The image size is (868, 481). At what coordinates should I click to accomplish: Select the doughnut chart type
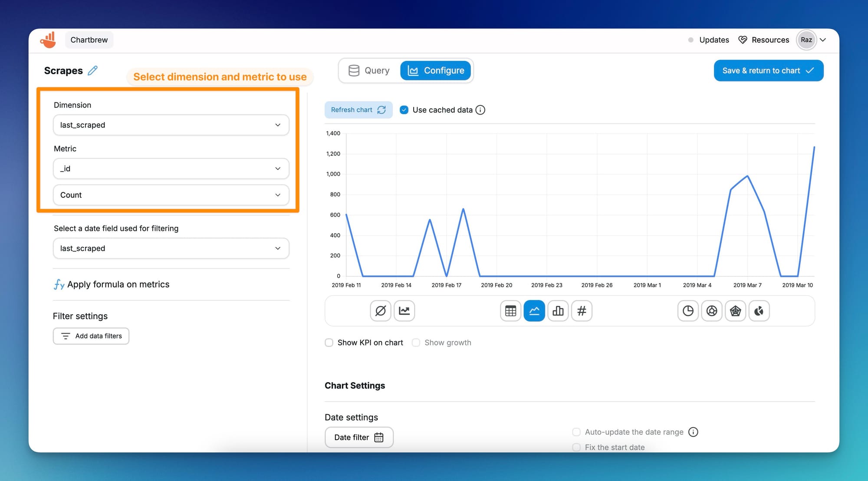tap(712, 311)
